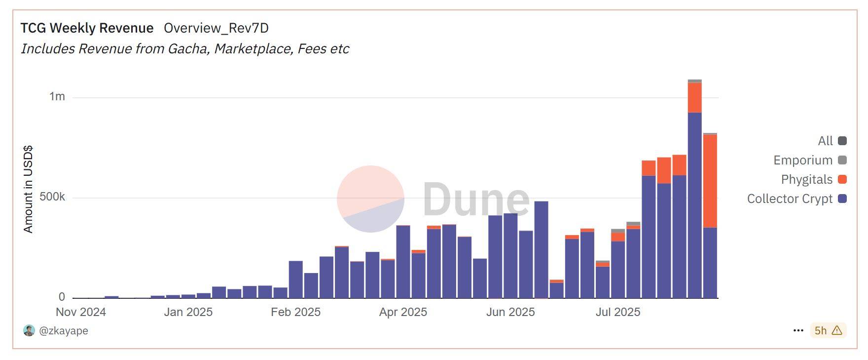Open the TCG Weekly Revenue title link
Viewport: 868px width, 360px height.
[87, 28]
